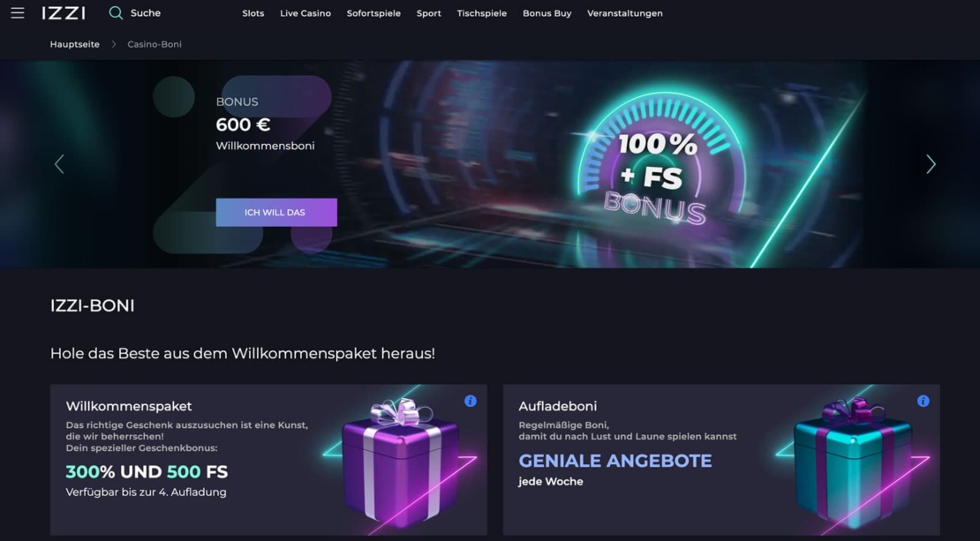Image resolution: width=980 pixels, height=541 pixels.
Task: Select Sofortspiele in navigation
Action: pos(373,13)
